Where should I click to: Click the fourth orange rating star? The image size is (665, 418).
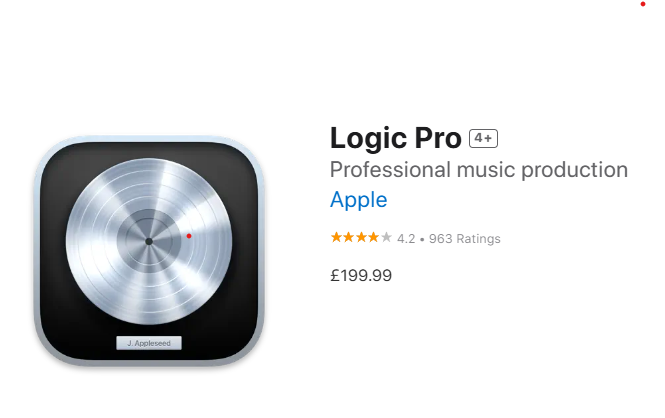373,237
